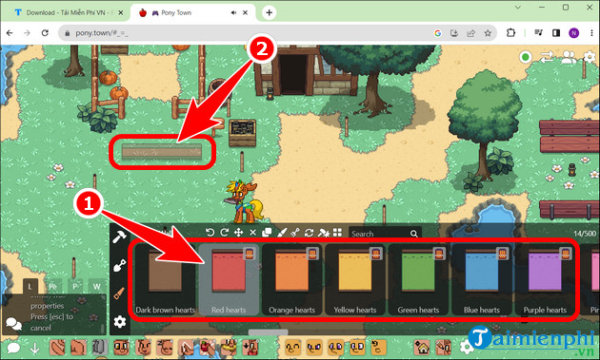Select the shovel dig tool
The height and width of the screenshot is (360, 600).
120,265
